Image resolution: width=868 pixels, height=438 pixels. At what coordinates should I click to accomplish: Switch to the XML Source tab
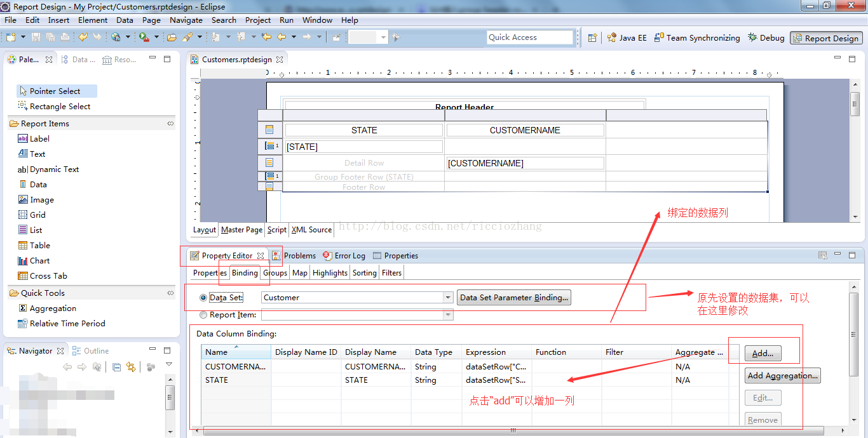coord(311,230)
